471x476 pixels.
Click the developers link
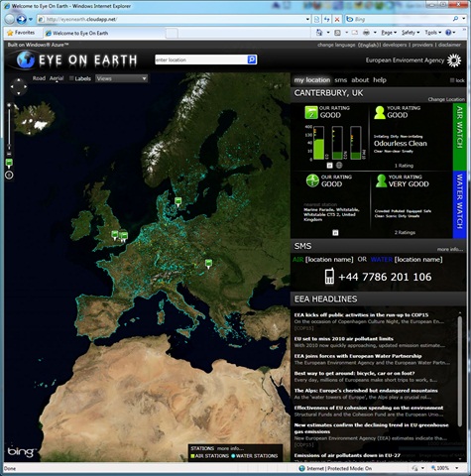(x=395, y=45)
